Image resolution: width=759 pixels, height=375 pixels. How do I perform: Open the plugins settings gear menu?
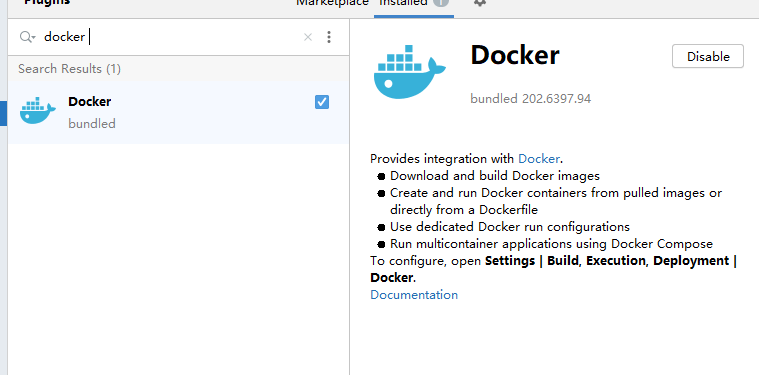click(x=479, y=2)
